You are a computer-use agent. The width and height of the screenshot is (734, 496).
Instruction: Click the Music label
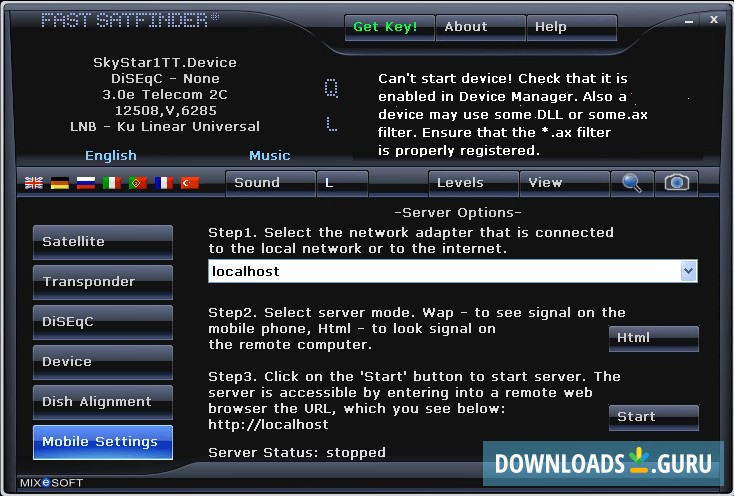point(270,156)
